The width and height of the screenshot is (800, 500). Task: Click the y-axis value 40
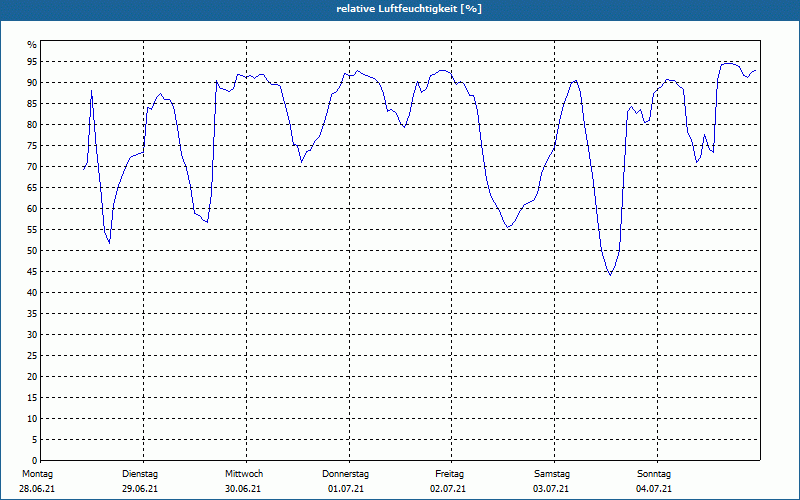tap(32, 292)
